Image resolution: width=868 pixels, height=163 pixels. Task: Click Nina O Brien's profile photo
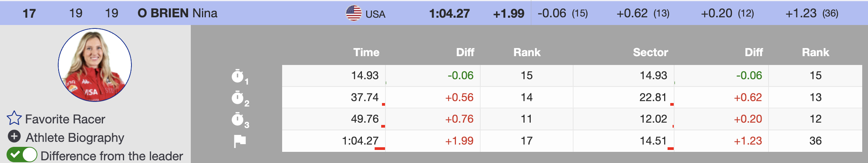pos(95,65)
